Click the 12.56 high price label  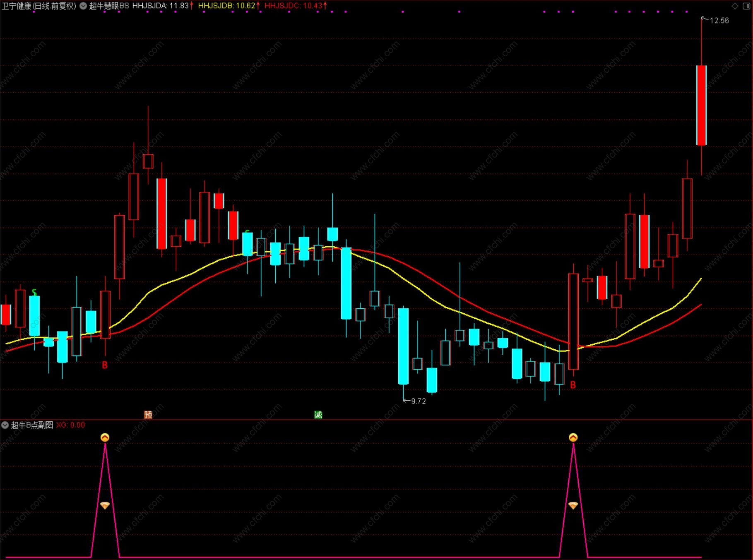click(x=719, y=21)
